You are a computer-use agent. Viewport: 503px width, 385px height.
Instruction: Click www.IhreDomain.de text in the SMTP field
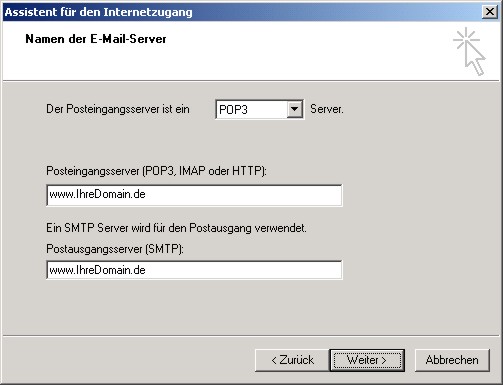[97, 270]
